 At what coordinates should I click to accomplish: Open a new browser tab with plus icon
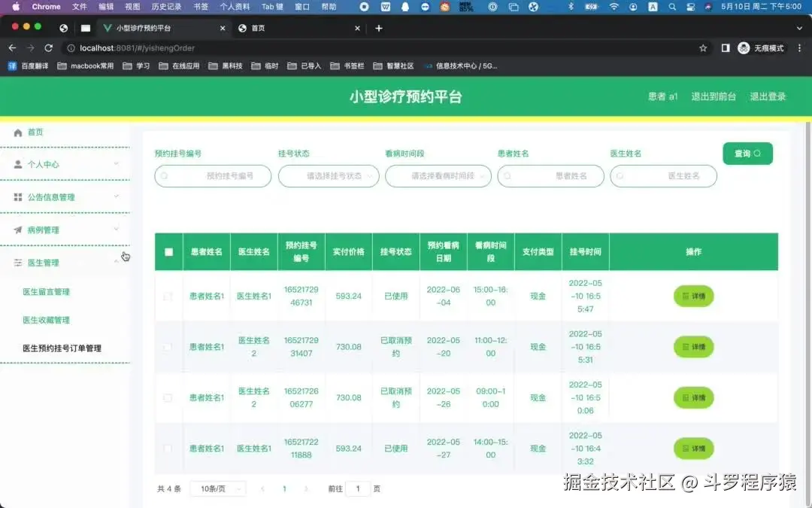pyautogui.click(x=378, y=28)
